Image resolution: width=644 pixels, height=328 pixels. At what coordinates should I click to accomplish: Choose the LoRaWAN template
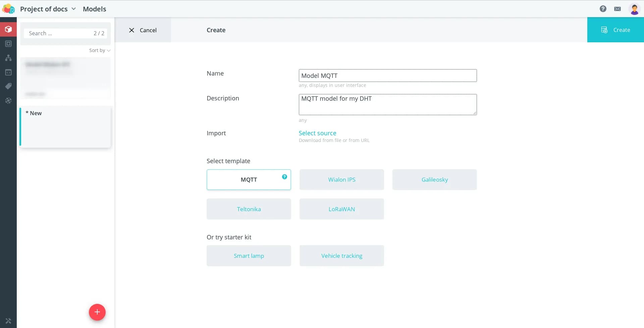pyautogui.click(x=341, y=209)
